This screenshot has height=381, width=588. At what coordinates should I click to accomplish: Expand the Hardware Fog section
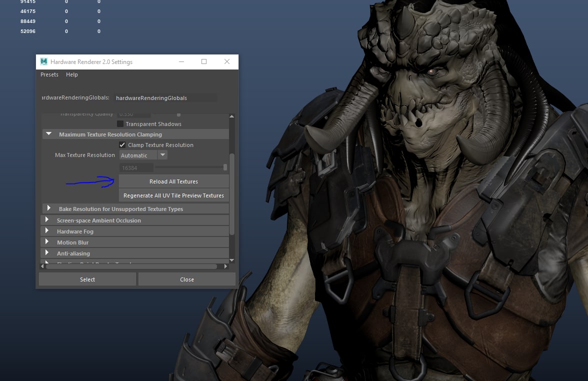47,230
